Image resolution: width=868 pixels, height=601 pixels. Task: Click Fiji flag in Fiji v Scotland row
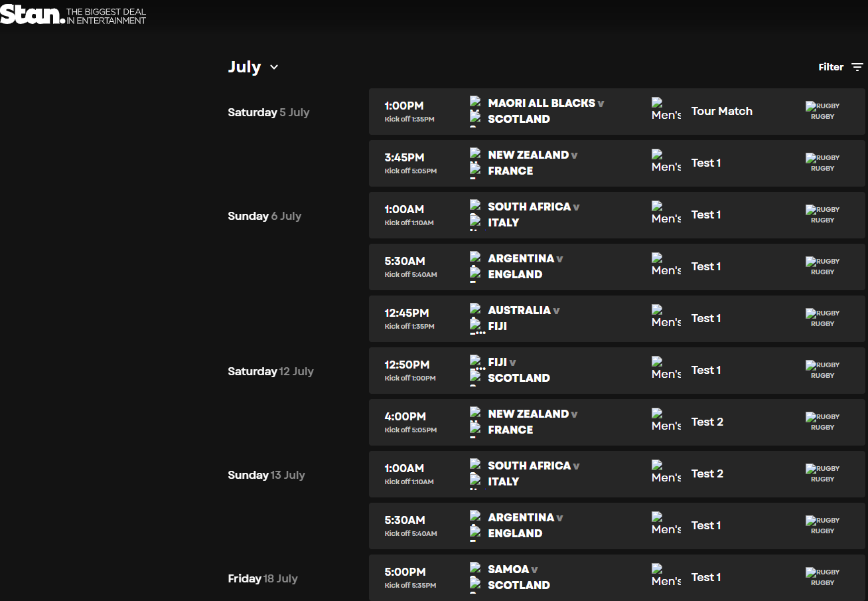pyautogui.click(x=478, y=362)
